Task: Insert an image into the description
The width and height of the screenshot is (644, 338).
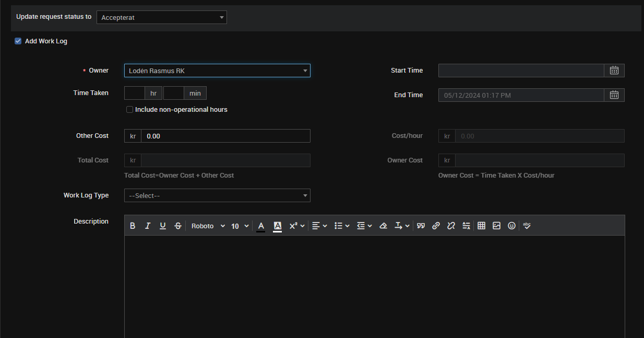Action: tap(496, 226)
